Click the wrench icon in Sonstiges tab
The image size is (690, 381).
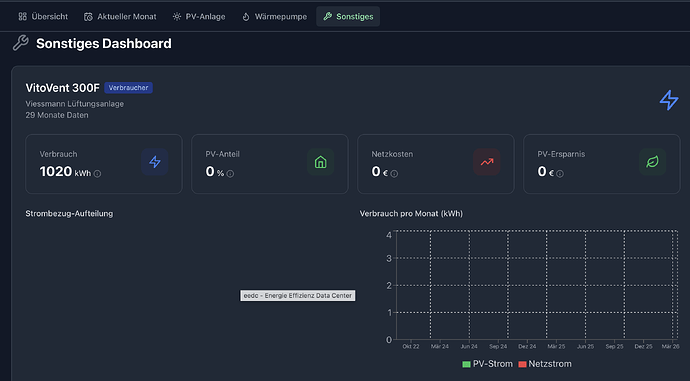point(327,17)
